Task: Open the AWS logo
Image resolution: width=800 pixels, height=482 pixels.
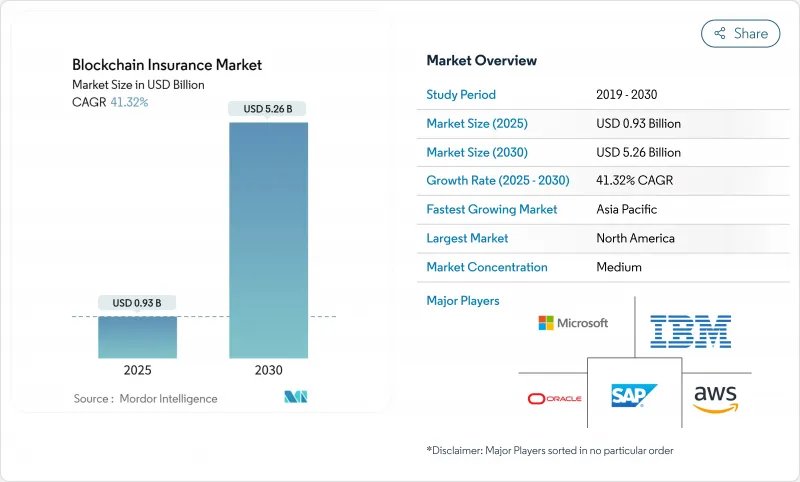Action: (x=715, y=397)
